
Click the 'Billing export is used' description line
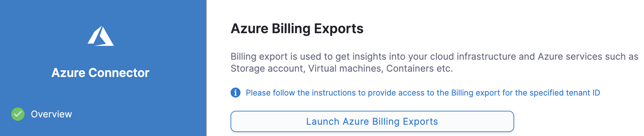coord(434,56)
